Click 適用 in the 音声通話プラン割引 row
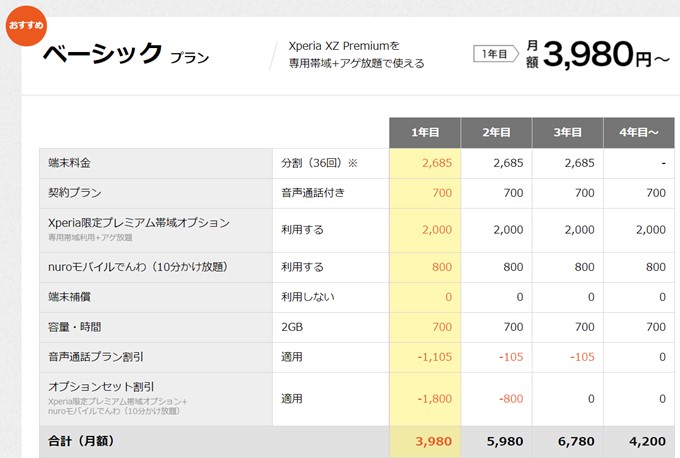 (x=292, y=357)
